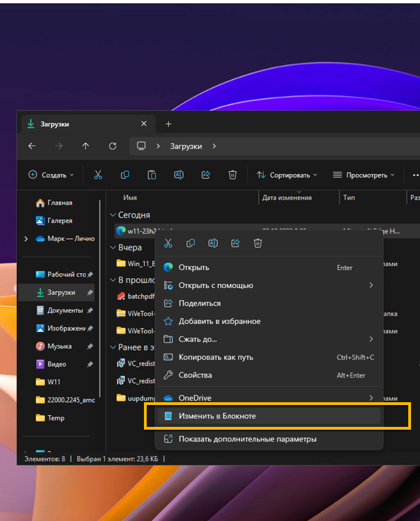This screenshot has width=420, height=521.
Task: Open Свойства from context menu
Action: point(195,375)
